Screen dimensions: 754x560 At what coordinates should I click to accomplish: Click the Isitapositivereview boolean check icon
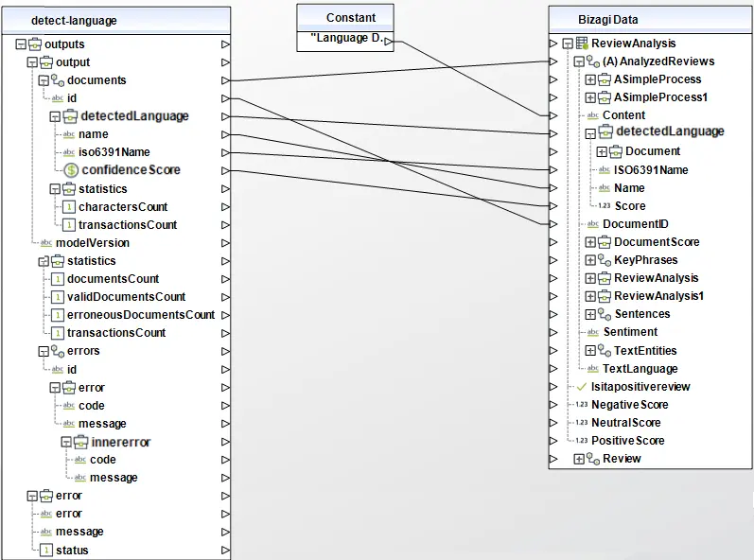tap(582, 387)
